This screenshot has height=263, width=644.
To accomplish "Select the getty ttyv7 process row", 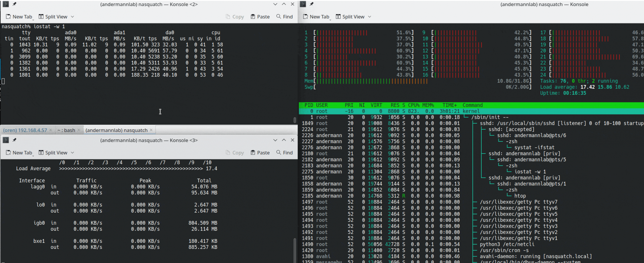I will point(471,202).
